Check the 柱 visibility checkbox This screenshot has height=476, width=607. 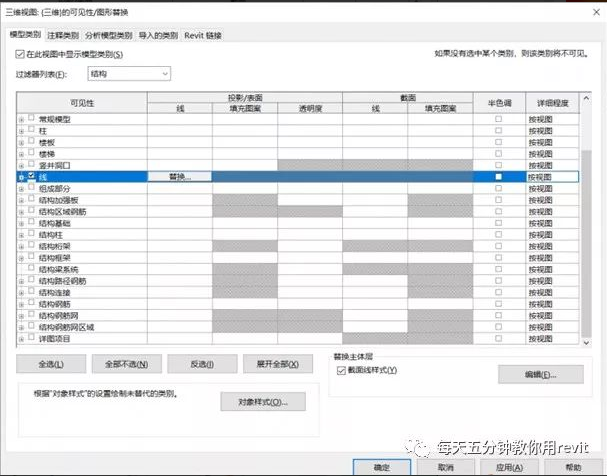point(31,129)
